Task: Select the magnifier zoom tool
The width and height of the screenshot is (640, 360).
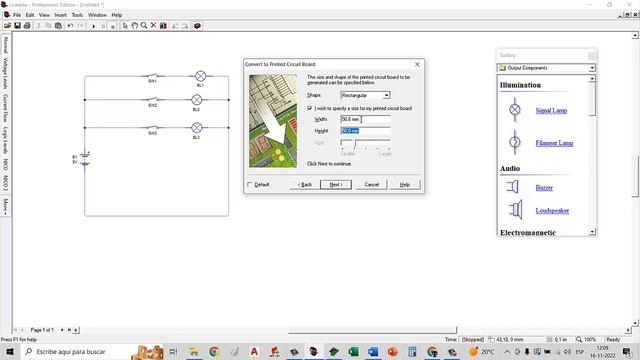Action: coord(144,25)
